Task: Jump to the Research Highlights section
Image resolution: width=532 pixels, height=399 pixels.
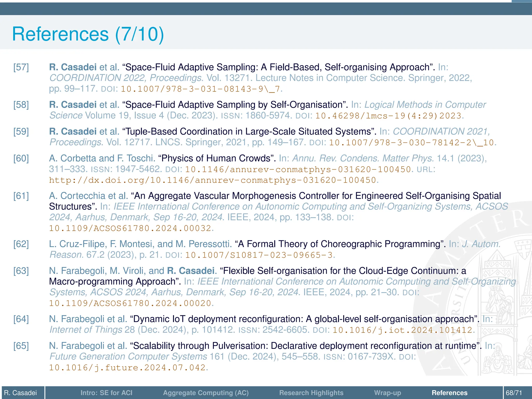Action: (311, 393)
